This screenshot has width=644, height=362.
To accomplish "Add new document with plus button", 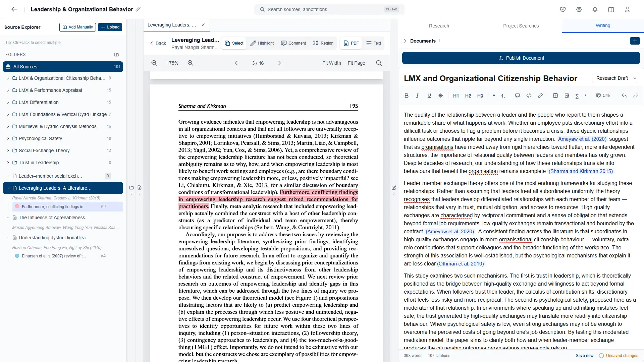I will [635, 41].
